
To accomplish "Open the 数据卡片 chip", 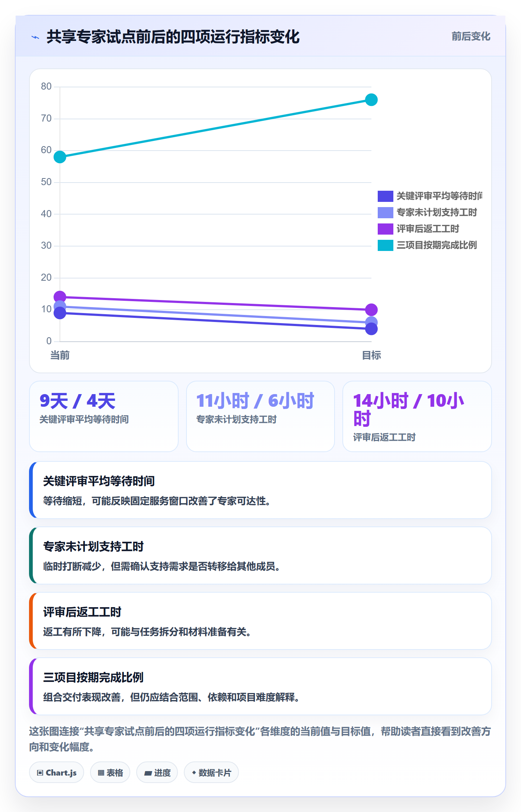I will tap(211, 773).
